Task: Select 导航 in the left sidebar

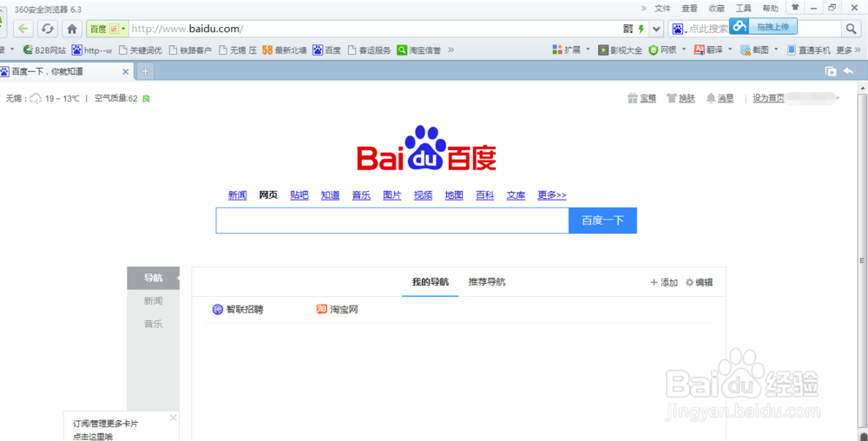Action: pos(154,278)
